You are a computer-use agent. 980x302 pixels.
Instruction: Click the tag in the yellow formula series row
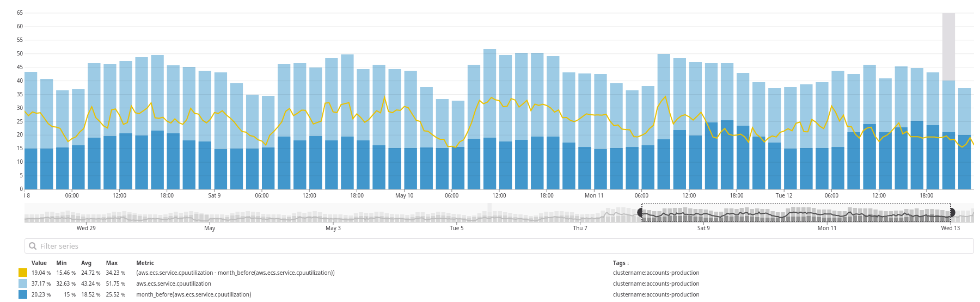coord(656,273)
